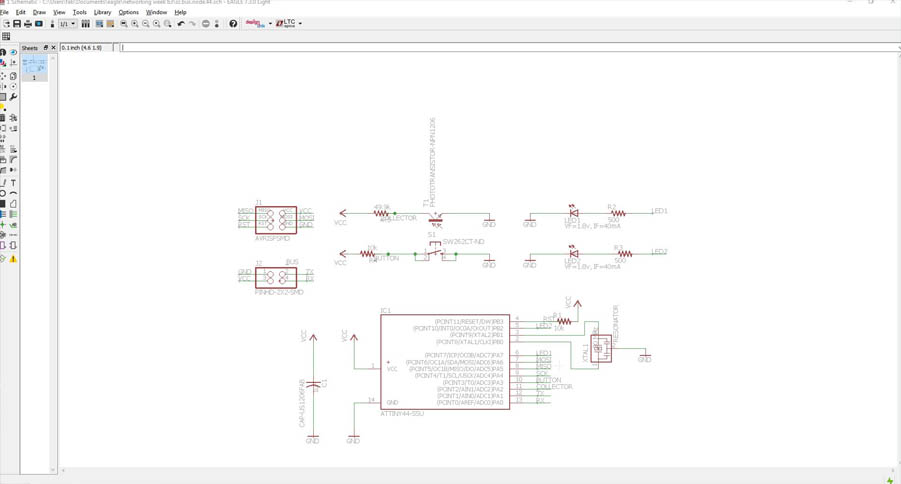Click the CAM processor icon
The height and width of the screenshot is (484, 901).
coord(38,24)
